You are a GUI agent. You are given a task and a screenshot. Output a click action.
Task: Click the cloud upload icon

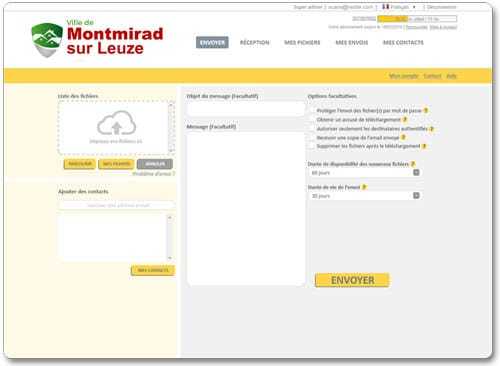[116, 123]
